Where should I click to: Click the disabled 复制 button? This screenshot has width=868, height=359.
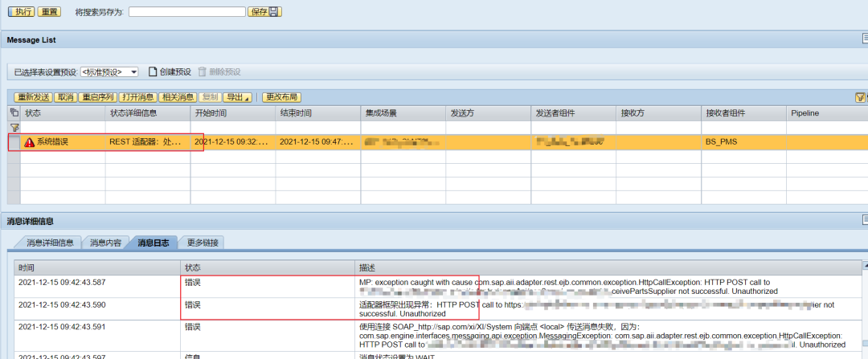click(210, 97)
